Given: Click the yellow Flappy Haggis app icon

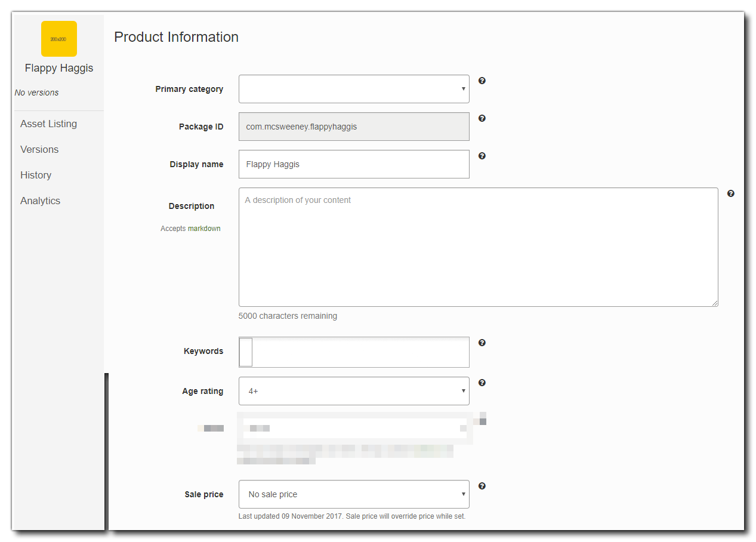Looking at the screenshot, I should [x=59, y=39].
